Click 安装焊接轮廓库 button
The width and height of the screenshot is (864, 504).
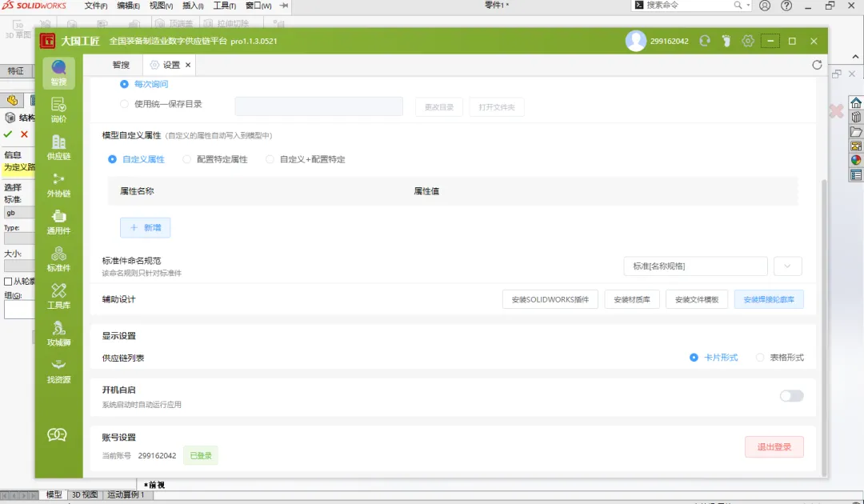[x=769, y=300]
